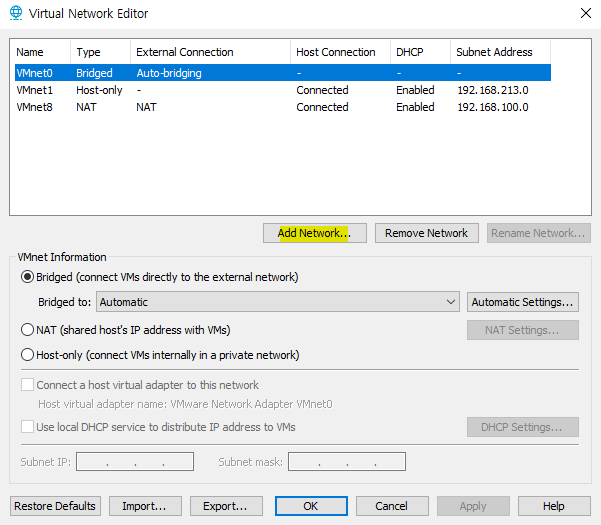Click the Remove Network button
The image size is (601, 525).
click(427, 233)
